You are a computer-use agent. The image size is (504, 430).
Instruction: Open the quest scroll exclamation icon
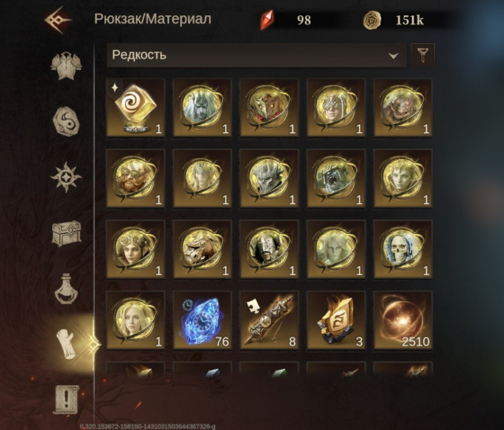pos(66,399)
